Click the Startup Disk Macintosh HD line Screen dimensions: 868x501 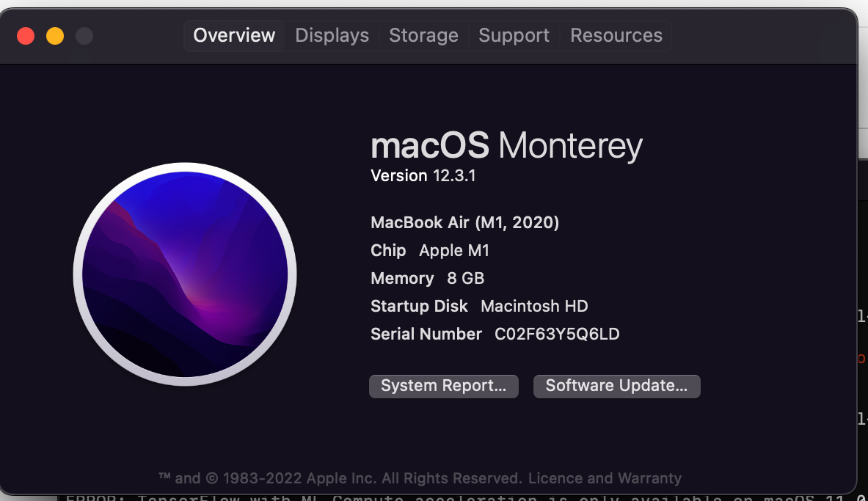479,307
